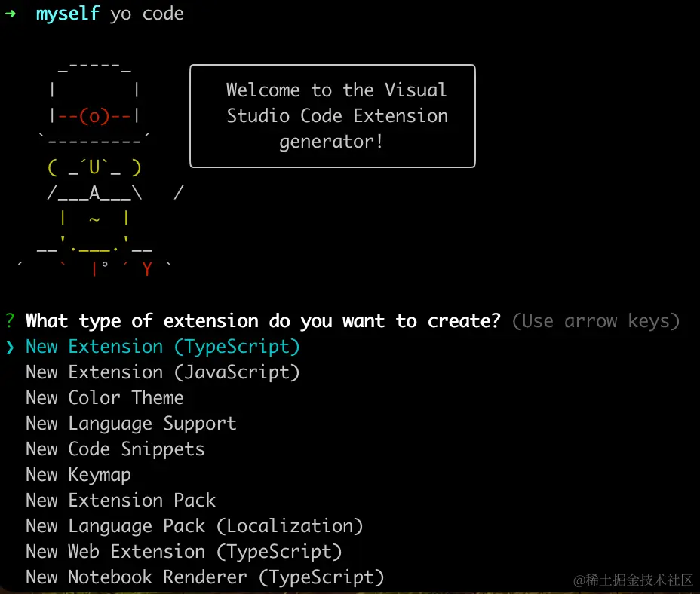Choose New Web Extension (TypeScript)
Image resolution: width=700 pixels, height=594 pixels.
tap(183, 552)
